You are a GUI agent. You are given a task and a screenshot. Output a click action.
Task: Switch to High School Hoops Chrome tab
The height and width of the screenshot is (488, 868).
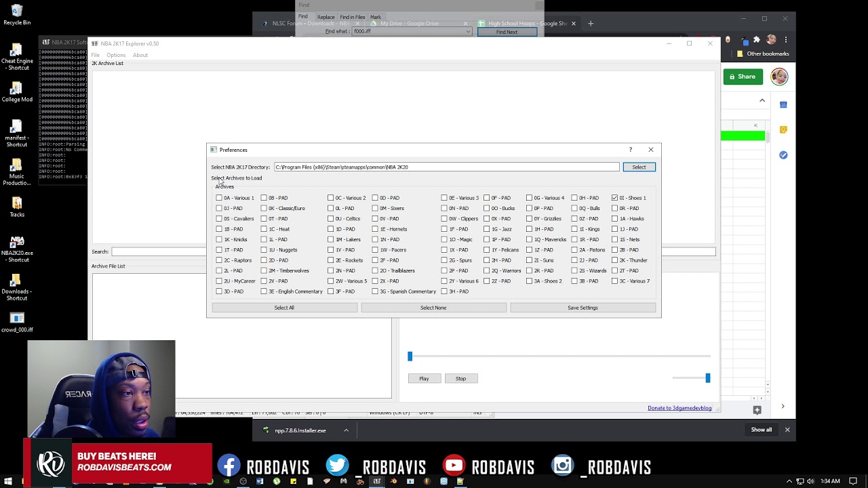528,23
